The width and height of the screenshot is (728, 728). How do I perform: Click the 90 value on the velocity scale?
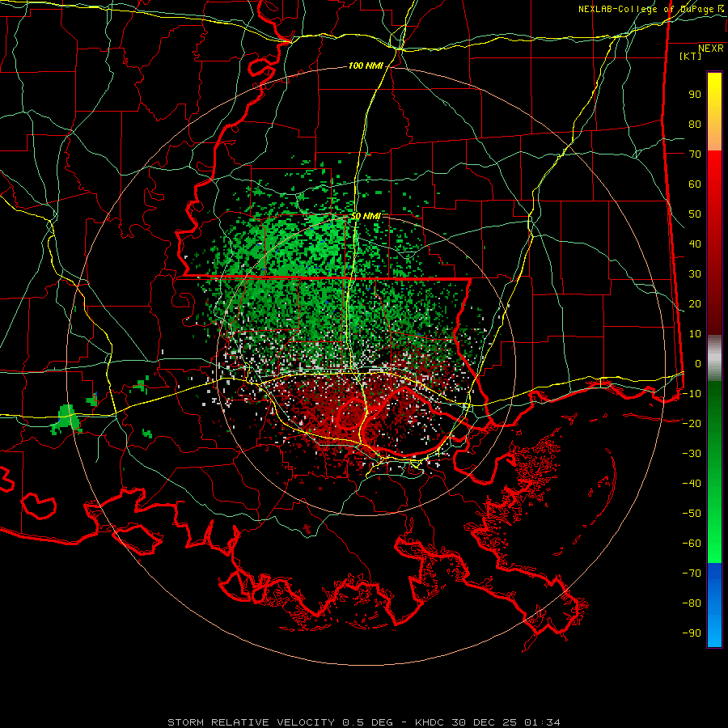[695, 95]
